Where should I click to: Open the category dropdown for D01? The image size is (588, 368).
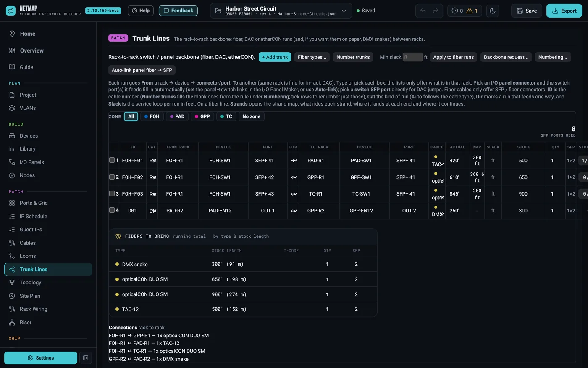click(x=153, y=211)
